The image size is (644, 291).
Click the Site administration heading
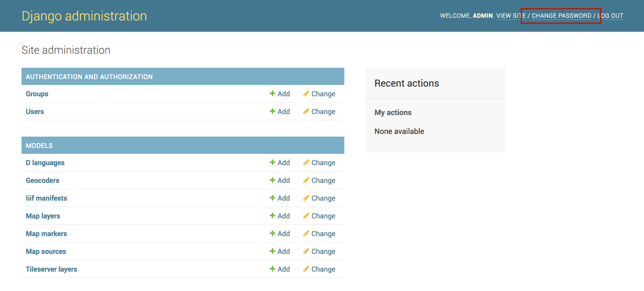coord(66,50)
